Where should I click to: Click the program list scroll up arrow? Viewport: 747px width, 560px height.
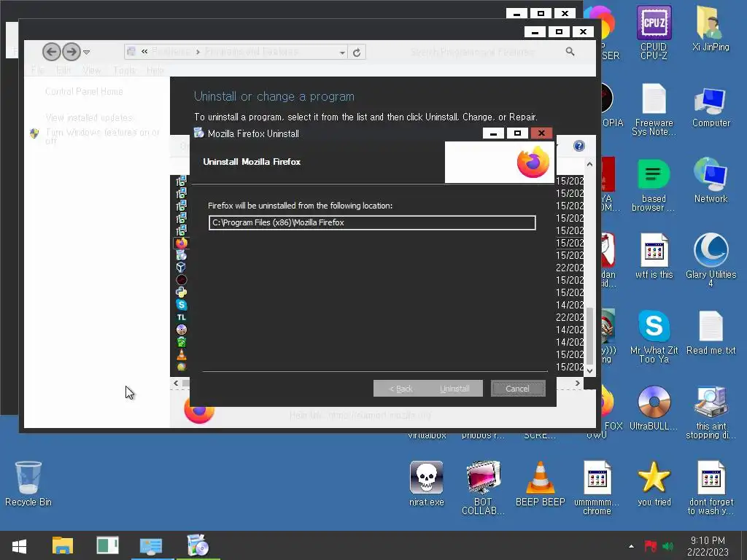coord(589,164)
